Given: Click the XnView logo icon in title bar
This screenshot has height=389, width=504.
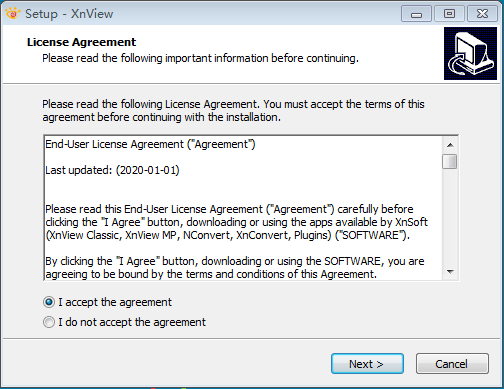Looking at the screenshot, I should tap(13, 14).
